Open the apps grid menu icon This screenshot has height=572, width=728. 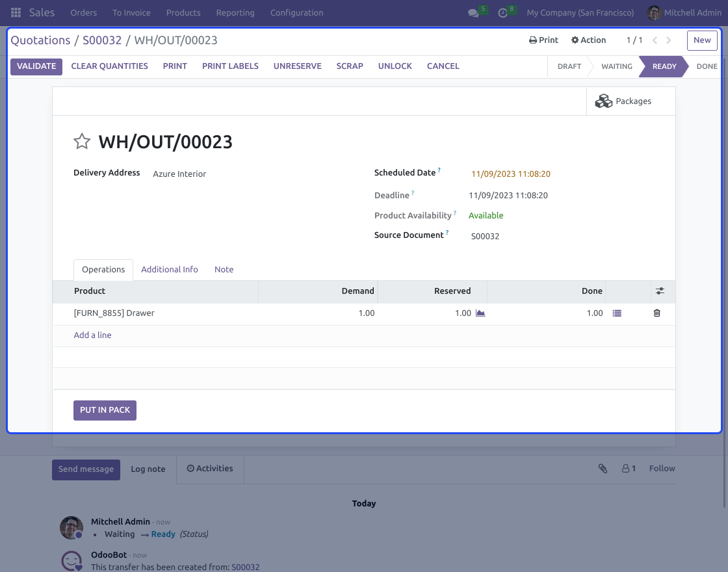click(x=16, y=12)
